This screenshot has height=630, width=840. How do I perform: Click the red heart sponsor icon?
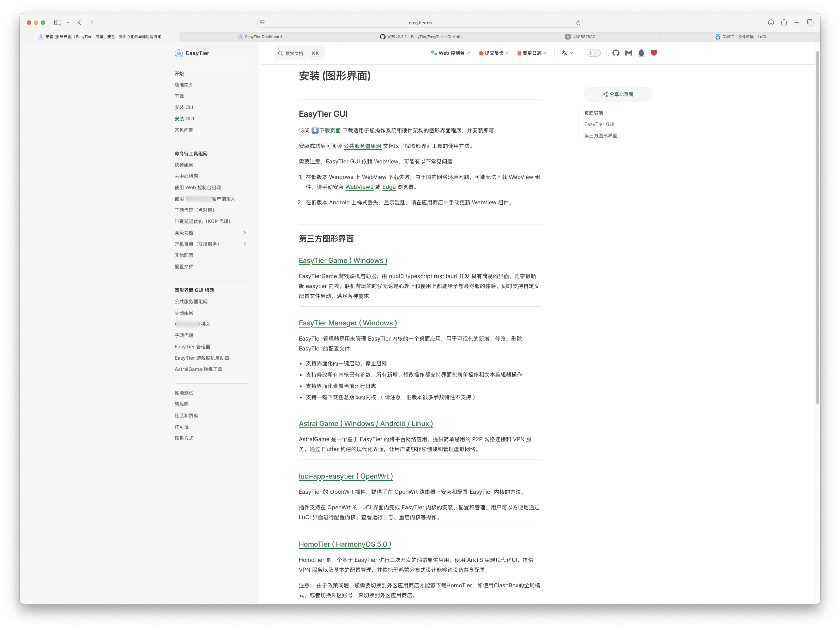point(653,53)
